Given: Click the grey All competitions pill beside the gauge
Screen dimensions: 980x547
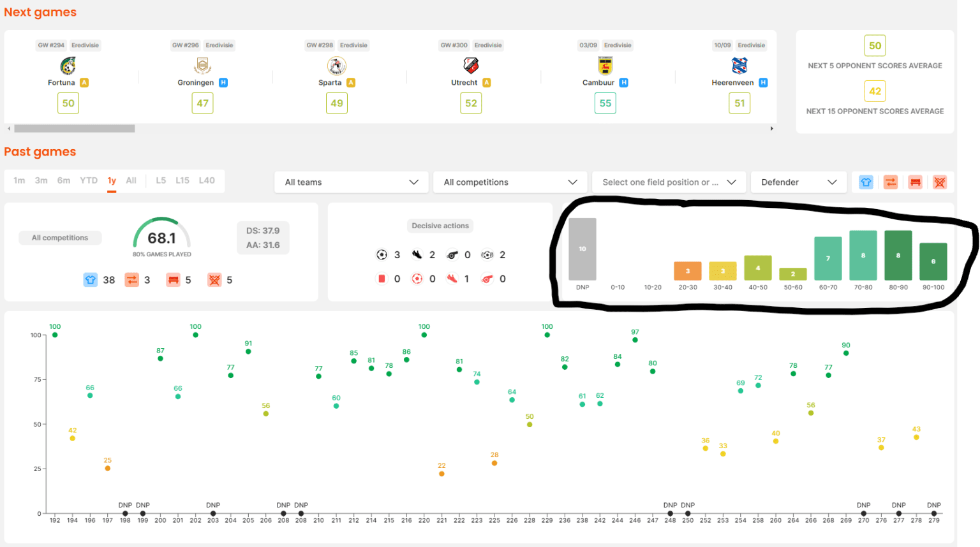Looking at the screenshot, I should (60, 238).
